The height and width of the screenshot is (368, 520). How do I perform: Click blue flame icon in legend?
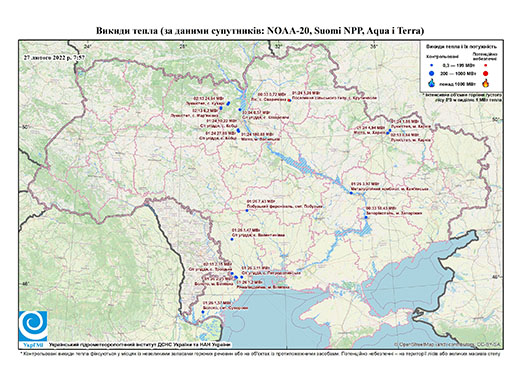click(x=431, y=83)
